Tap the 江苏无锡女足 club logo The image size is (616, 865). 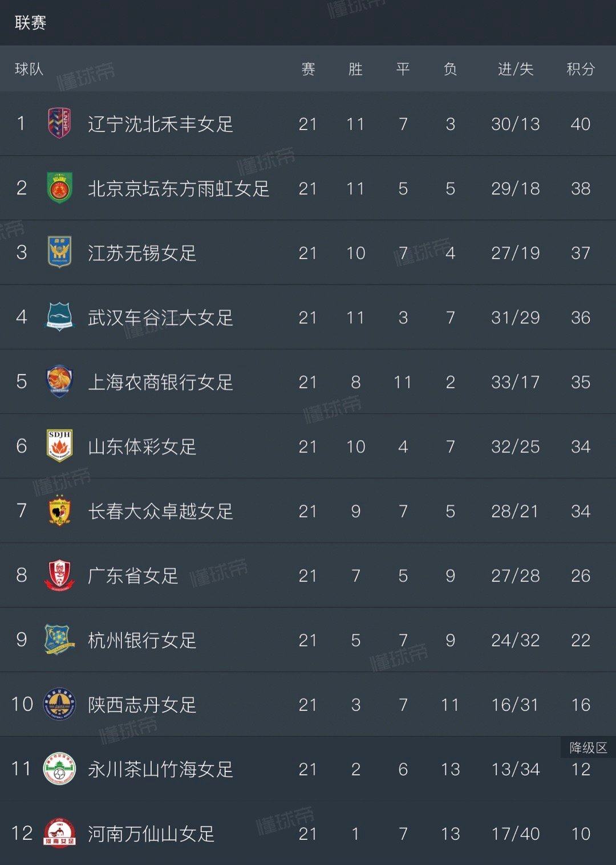59,253
